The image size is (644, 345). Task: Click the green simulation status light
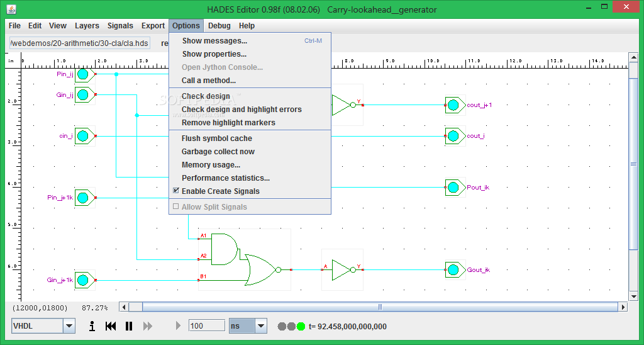click(301, 327)
